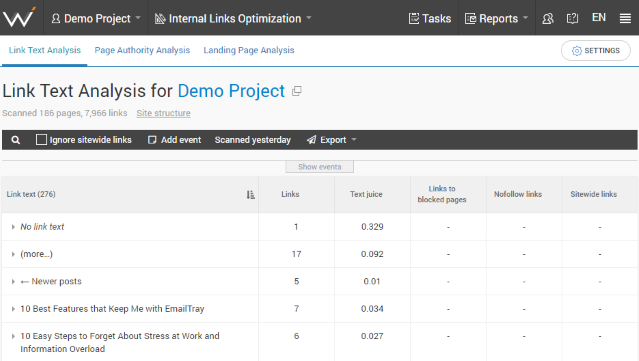Click the Show events button
The image size is (639, 361).
point(320,167)
